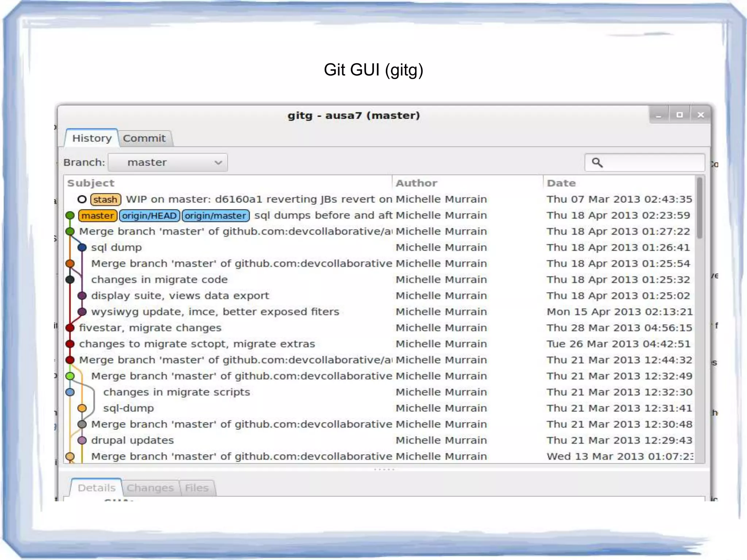Click red node of 'fivestar, migrate changes'

click(70, 328)
